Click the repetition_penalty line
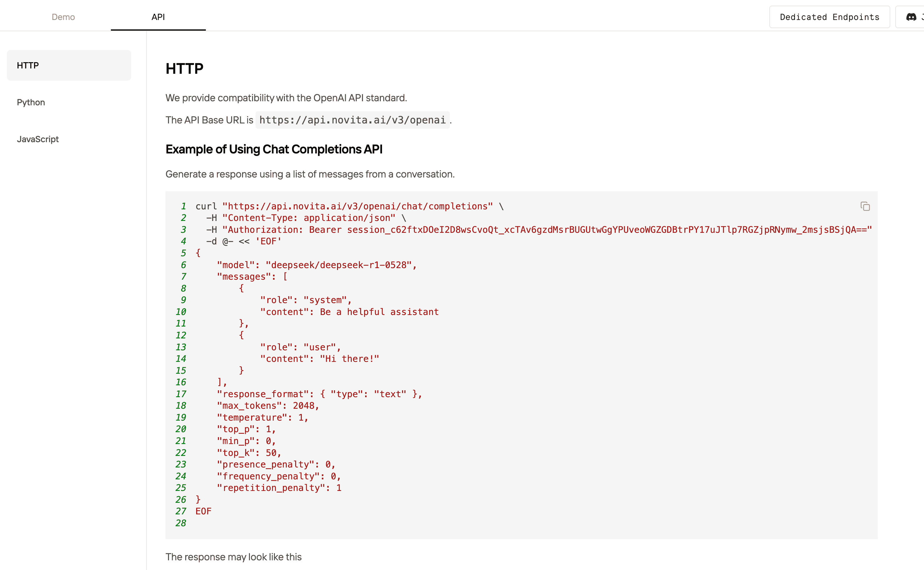924x570 pixels. [x=279, y=488]
